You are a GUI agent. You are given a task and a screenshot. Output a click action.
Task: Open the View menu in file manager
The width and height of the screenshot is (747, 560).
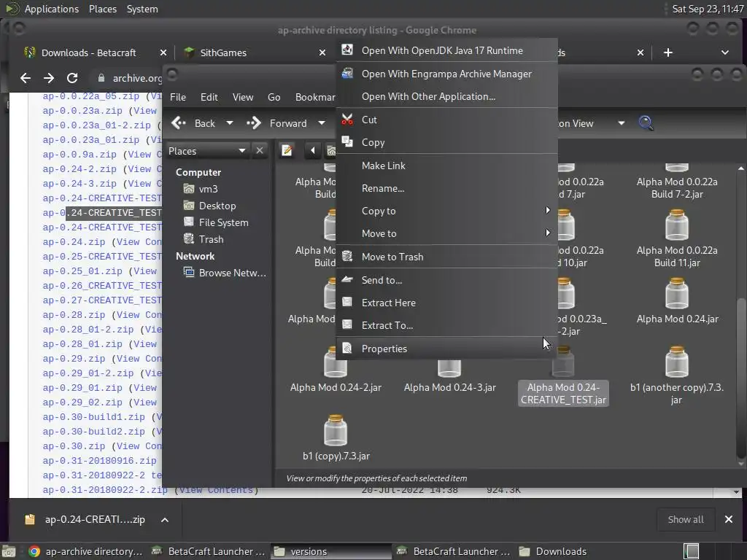tap(242, 97)
